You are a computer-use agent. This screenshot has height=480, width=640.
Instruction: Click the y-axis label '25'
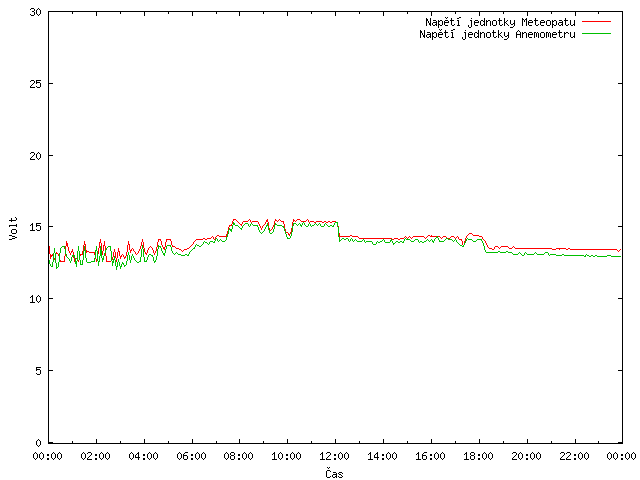click(36, 84)
